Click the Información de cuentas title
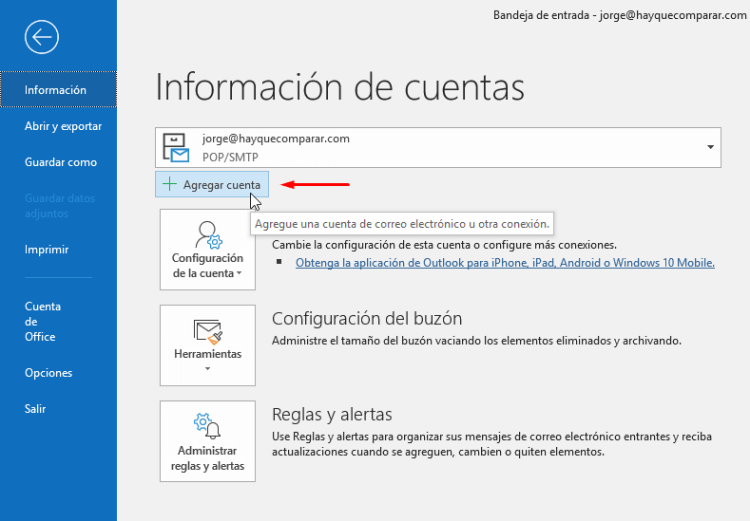Viewport: 750px width, 521px height. click(x=340, y=87)
